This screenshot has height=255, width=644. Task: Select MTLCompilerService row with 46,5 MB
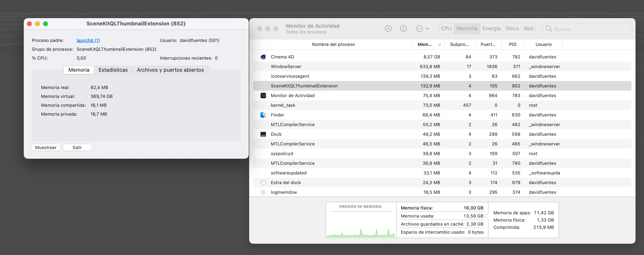coord(442,144)
